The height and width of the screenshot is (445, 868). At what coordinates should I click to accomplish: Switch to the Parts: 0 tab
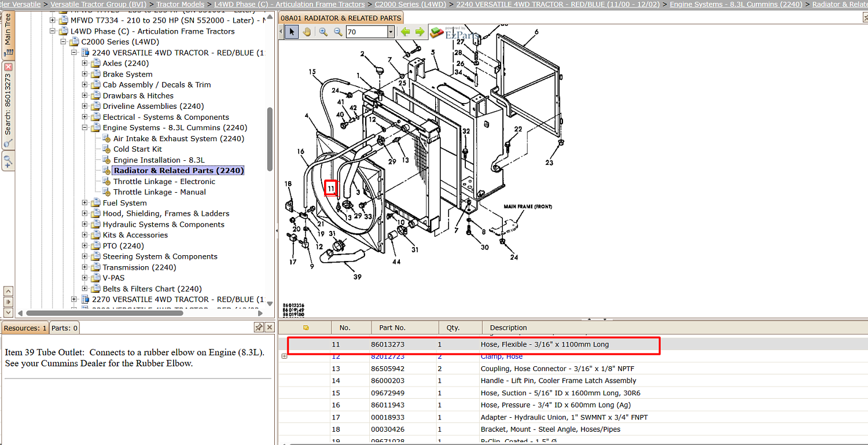tap(65, 328)
